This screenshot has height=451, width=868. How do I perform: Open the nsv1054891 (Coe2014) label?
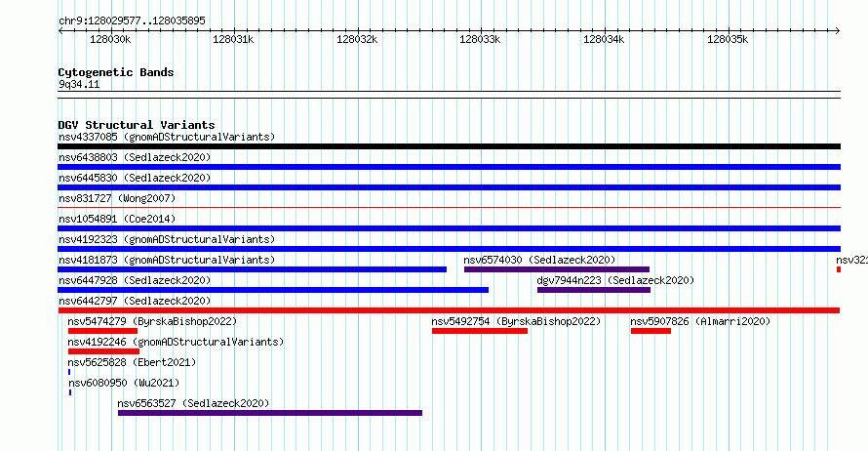117,219
